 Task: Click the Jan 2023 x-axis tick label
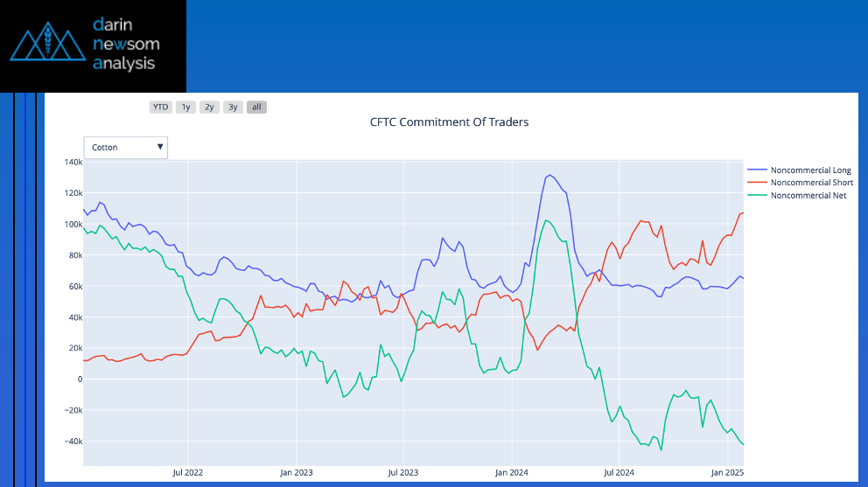click(297, 472)
